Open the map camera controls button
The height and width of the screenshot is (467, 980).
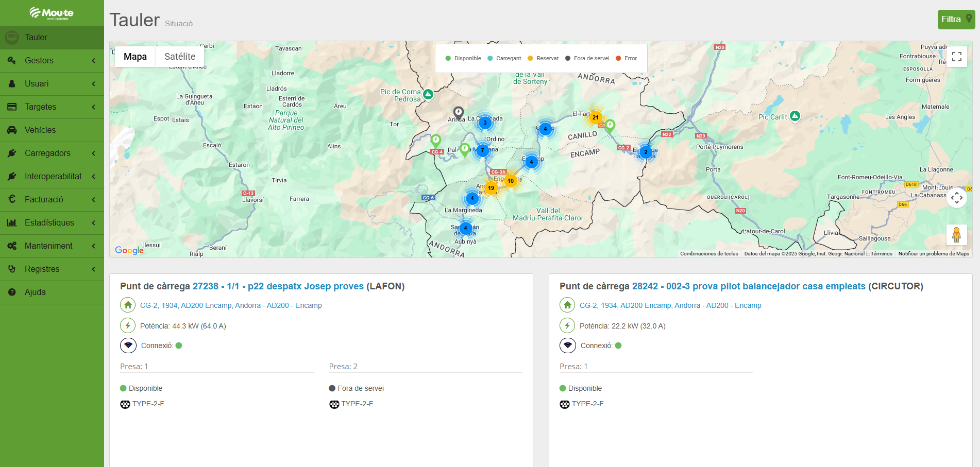click(x=956, y=198)
